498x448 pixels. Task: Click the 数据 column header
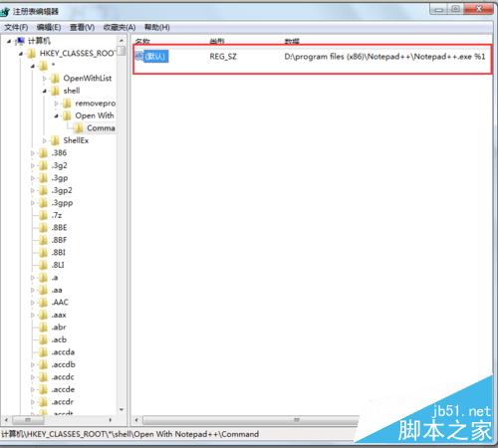coord(292,42)
